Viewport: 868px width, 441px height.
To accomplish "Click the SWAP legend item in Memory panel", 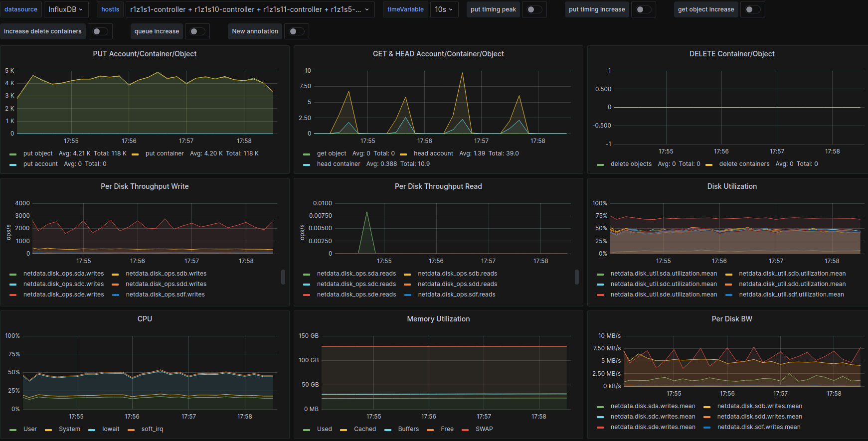I will (484, 429).
